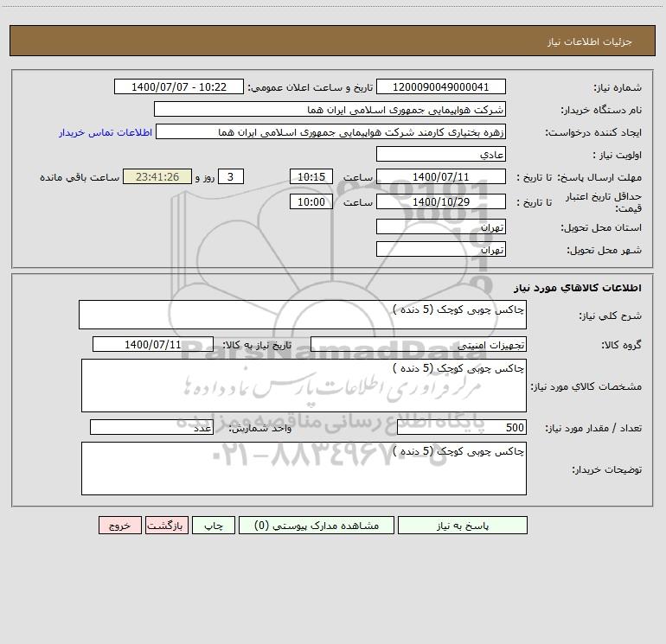
Task: Click the خروج exit button
Action: coord(119,525)
